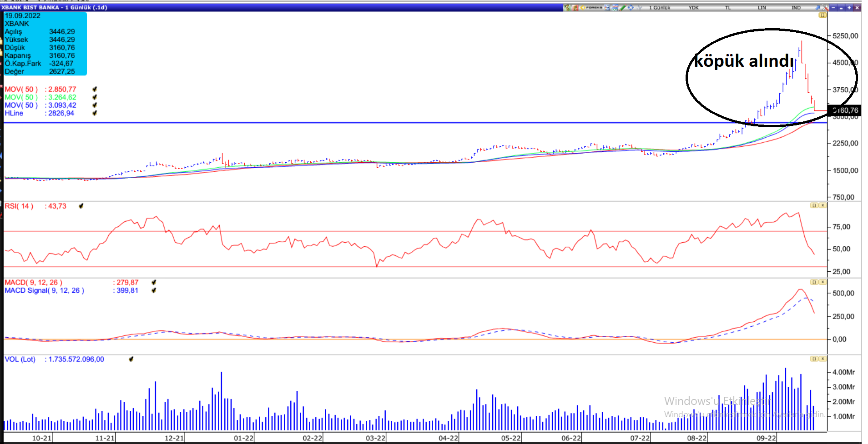Click the Düşük 3160,76 row
868x444 pixels.
(x=40, y=48)
